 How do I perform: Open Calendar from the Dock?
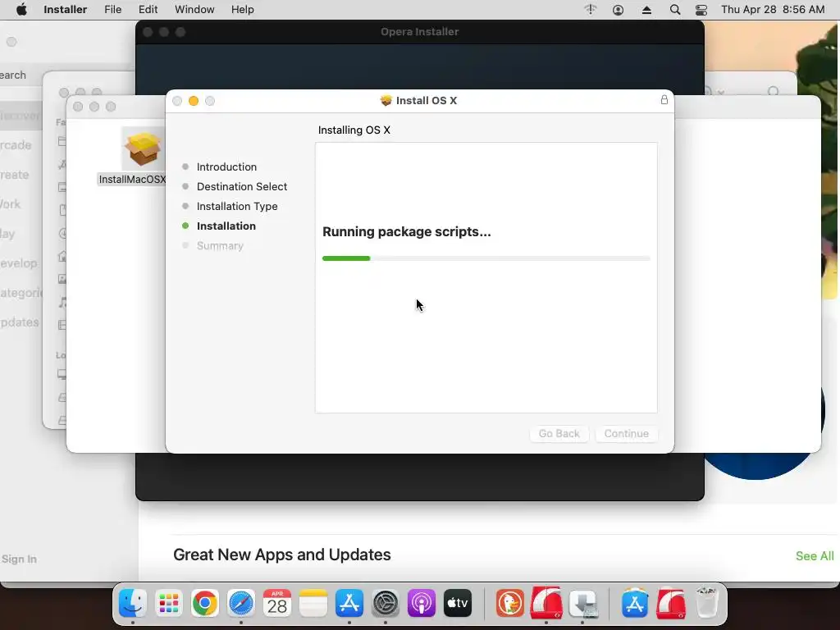(x=277, y=603)
